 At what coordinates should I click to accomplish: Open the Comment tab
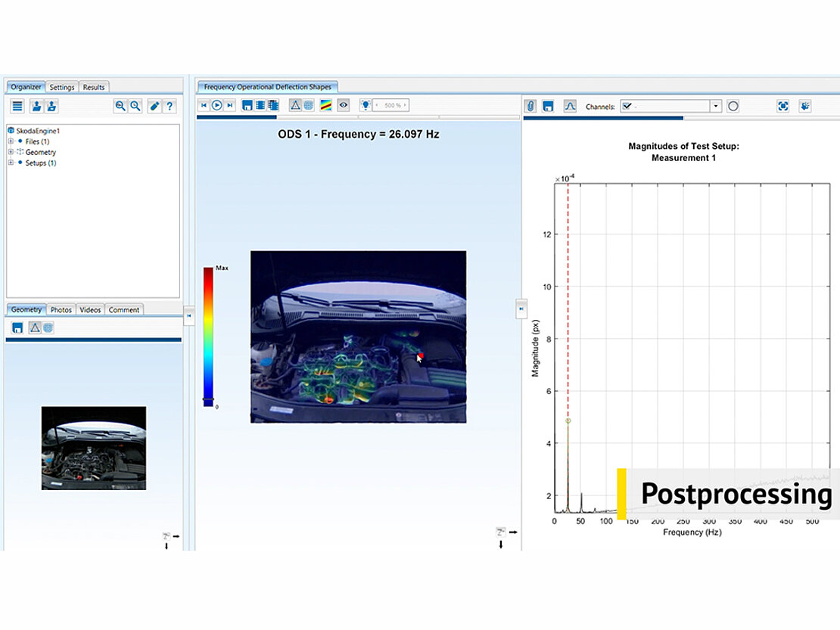124,310
